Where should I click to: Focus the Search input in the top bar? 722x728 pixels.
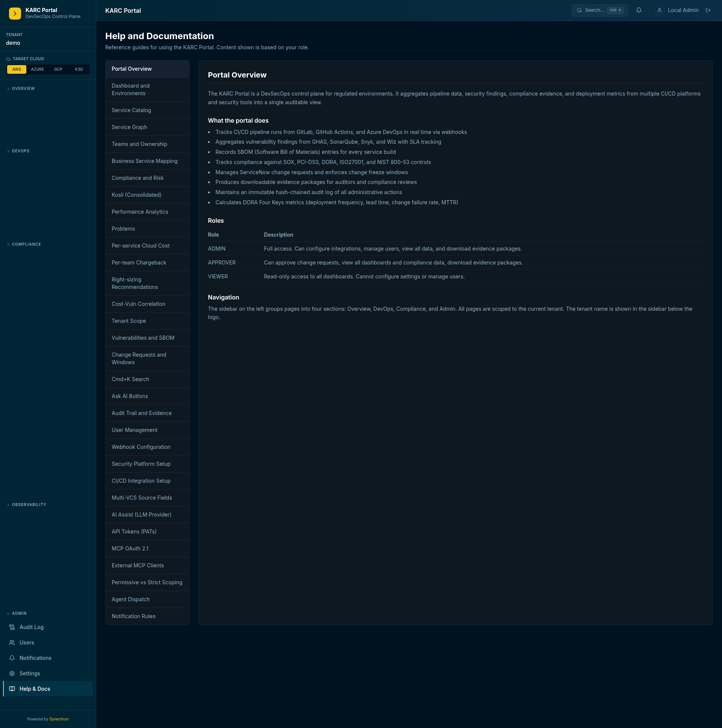click(599, 11)
